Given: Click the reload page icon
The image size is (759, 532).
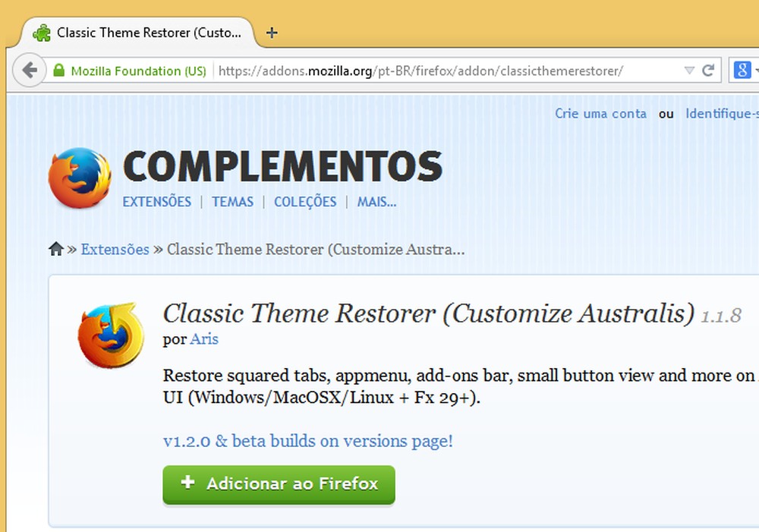Looking at the screenshot, I should click(707, 70).
